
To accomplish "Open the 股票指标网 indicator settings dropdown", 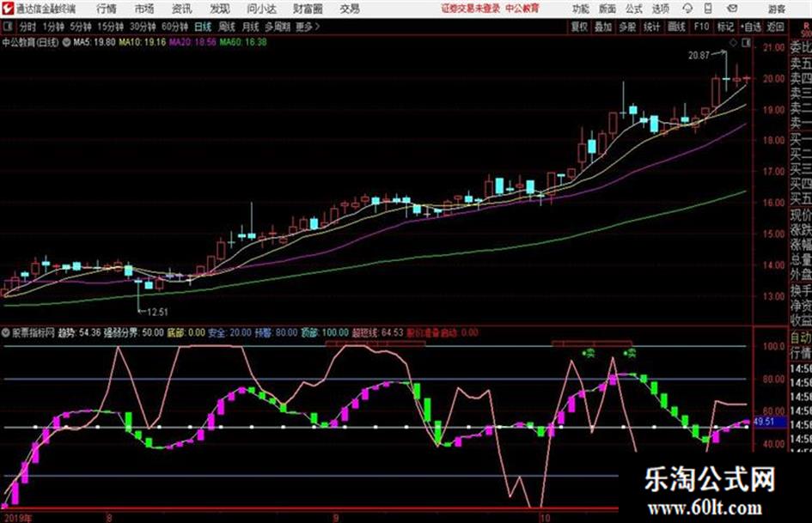I will (x=6, y=333).
